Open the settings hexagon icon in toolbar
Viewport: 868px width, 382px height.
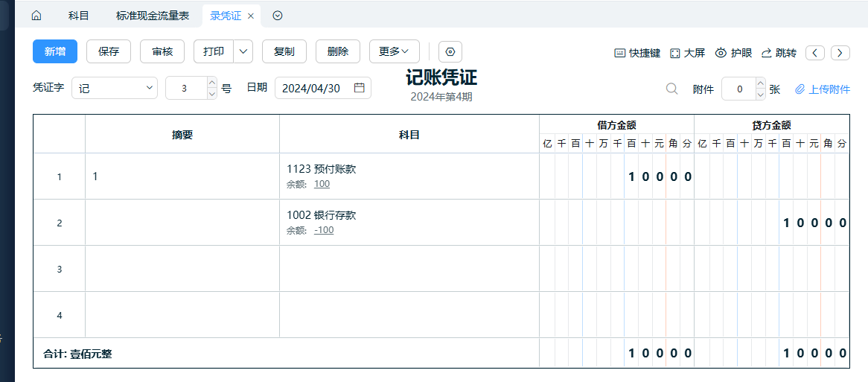pyautogui.click(x=450, y=52)
